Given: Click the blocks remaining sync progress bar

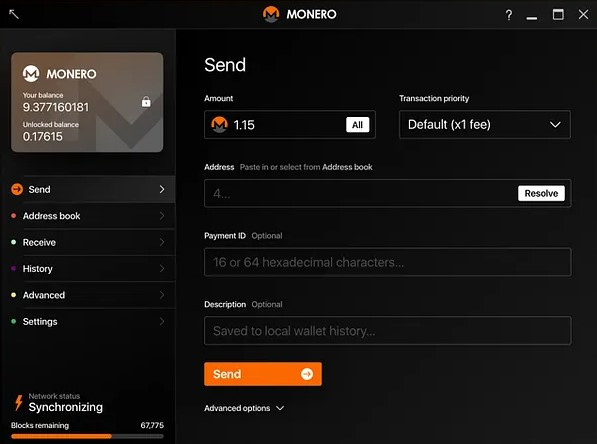Looking at the screenshot, I should click(x=88, y=436).
